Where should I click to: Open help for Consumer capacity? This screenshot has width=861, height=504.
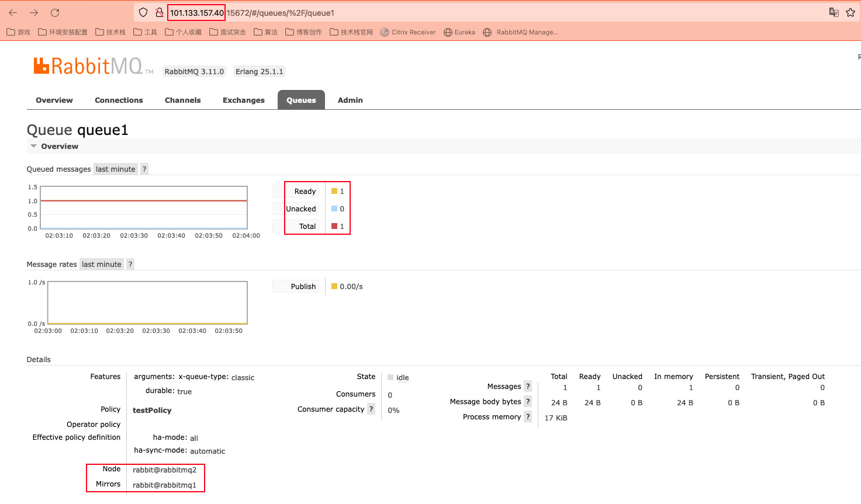pos(371,409)
